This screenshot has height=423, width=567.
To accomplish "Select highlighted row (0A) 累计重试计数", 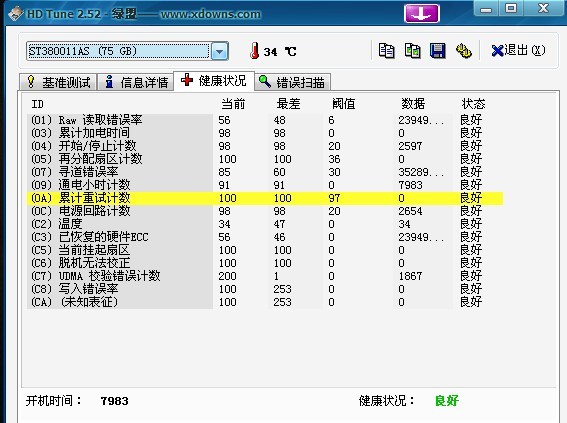I will tap(265, 198).
